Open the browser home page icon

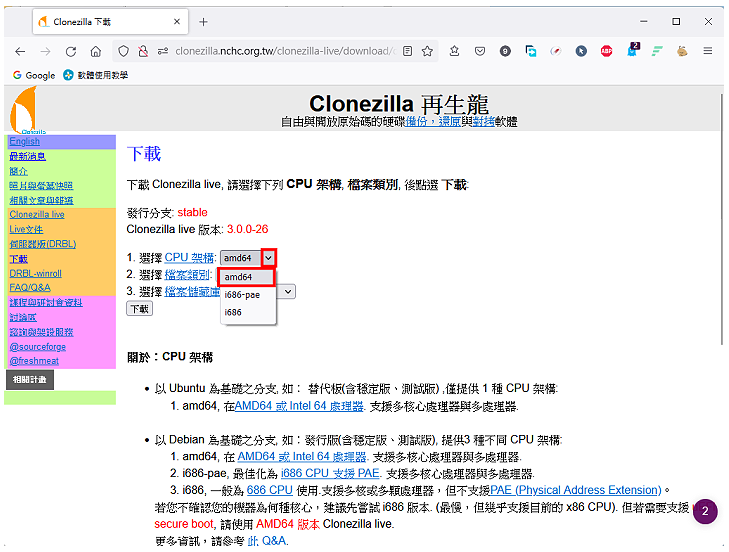[96, 51]
